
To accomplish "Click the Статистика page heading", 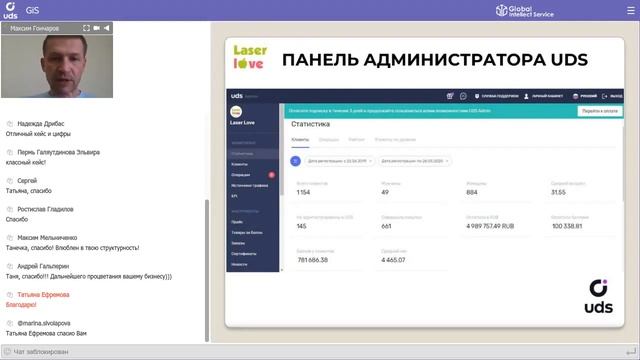I will point(311,124).
